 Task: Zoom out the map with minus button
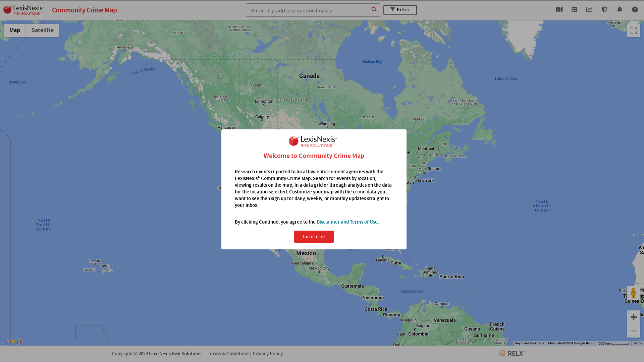coord(633,331)
